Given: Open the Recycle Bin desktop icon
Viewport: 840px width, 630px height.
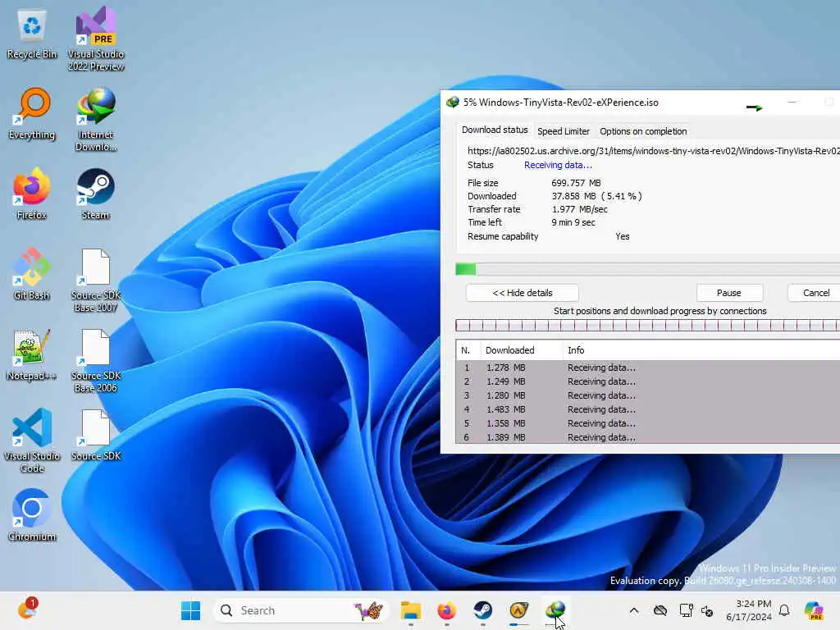Looking at the screenshot, I should 32,34.
